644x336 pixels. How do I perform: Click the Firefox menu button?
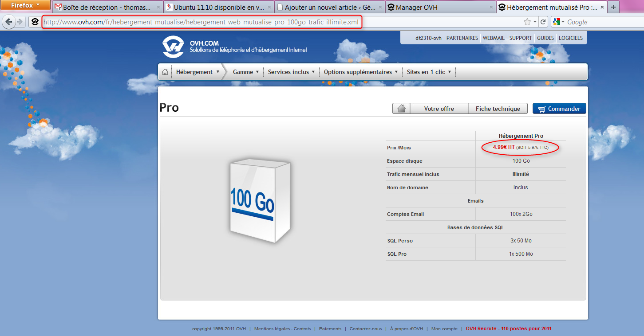click(x=25, y=5)
